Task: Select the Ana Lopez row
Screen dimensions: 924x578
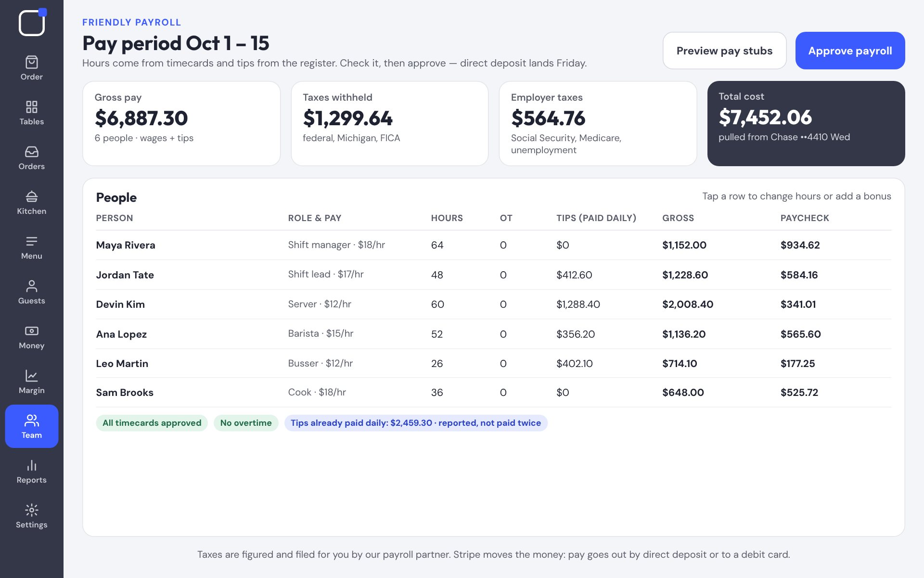Action: coord(493,334)
